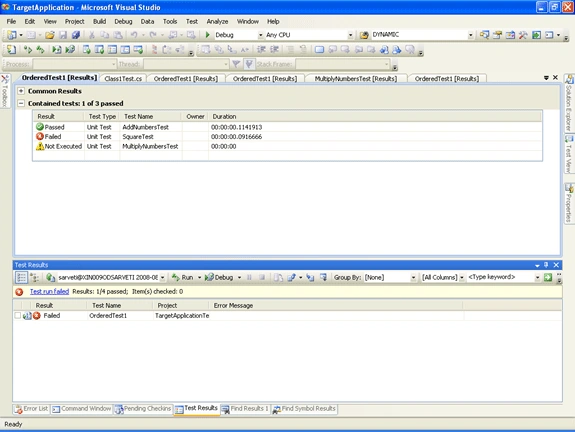575x432 pixels.
Task: Click the Type keyword search field
Action: click(x=501, y=277)
